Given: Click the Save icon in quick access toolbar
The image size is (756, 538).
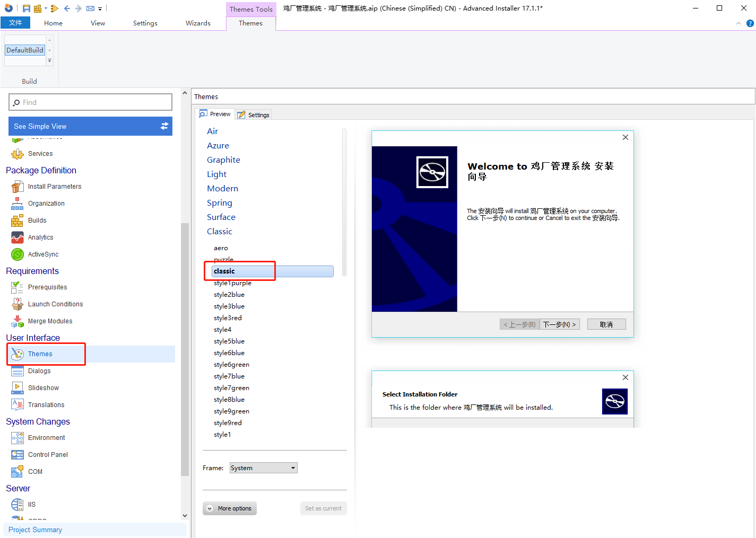Looking at the screenshot, I should point(26,8).
